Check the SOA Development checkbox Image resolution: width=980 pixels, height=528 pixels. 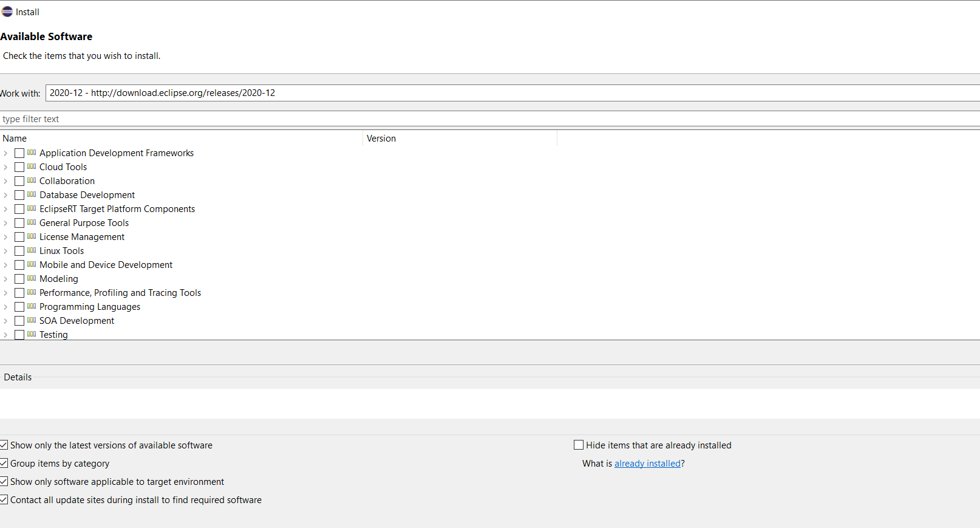click(x=19, y=321)
